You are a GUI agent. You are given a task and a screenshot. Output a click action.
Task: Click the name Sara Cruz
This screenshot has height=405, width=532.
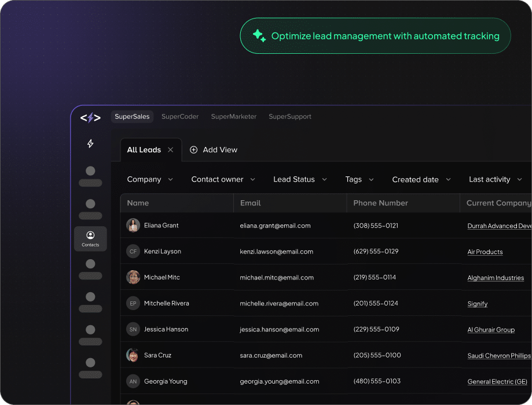(157, 355)
